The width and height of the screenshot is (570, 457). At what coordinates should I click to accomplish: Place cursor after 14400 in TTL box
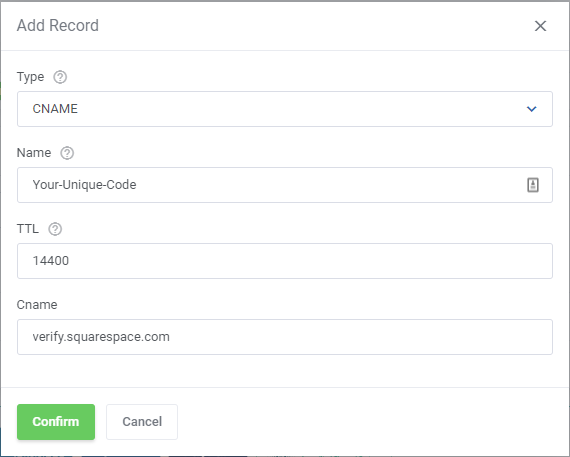click(69, 261)
